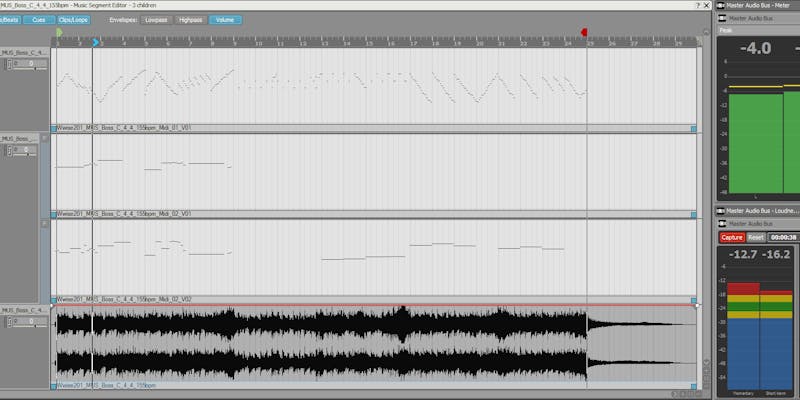Expand the second track's collapse button
The image size is (800, 400).
[44, 139]
